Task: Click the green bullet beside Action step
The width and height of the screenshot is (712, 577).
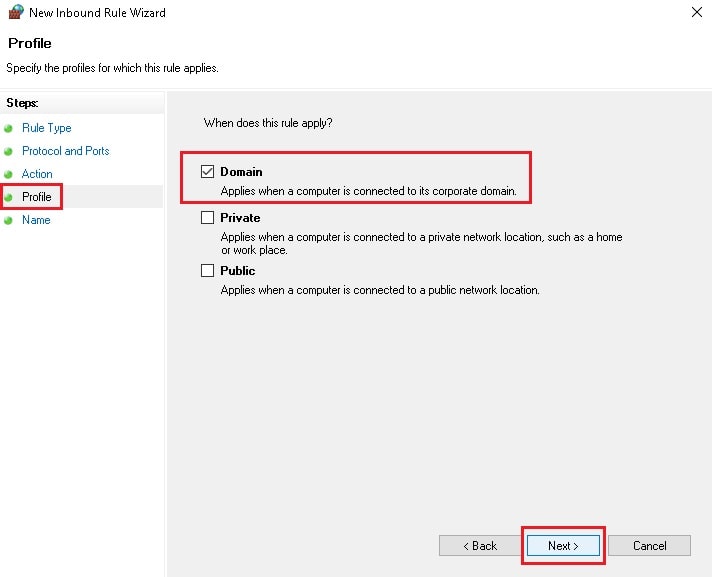Action: pos(8,174)
